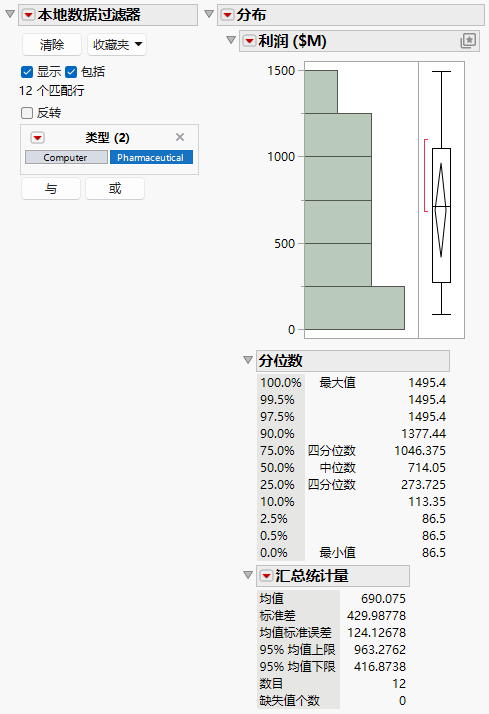The image size is (489, 714).
Task: Click the 或 button
Action: click(x=115, y=189)
